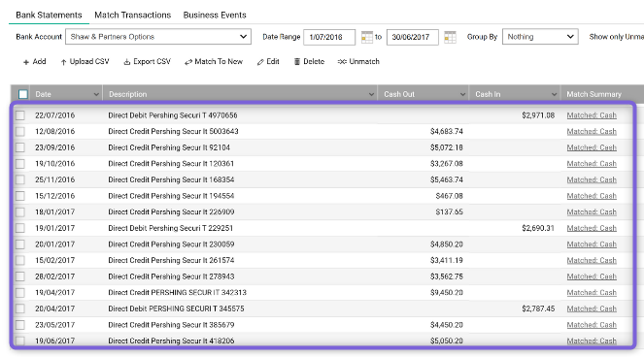Tick checkbox for 18/01/2017 row
The image size is (644, 357).
tap(20, 212)
